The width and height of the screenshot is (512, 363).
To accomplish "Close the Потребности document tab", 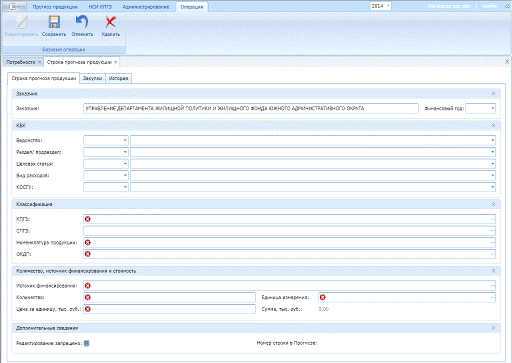I will [x=39, y=62].
